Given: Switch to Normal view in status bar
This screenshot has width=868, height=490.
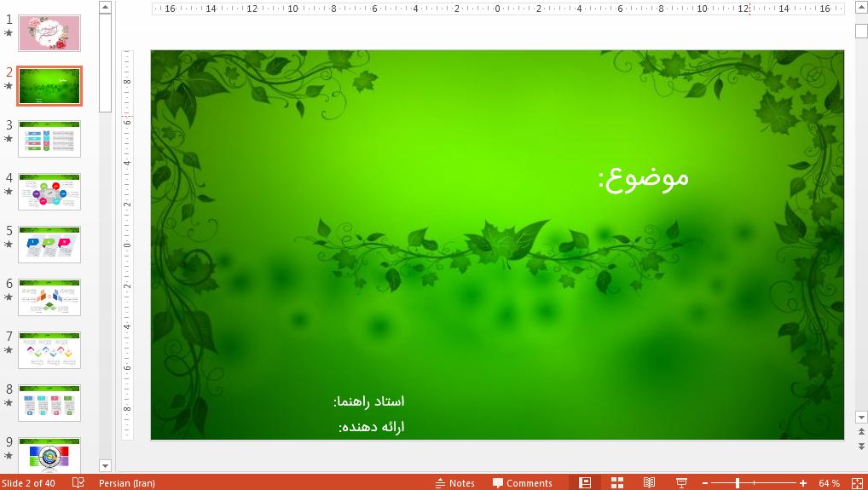Looking at the screenshot, I should [585, 483].
